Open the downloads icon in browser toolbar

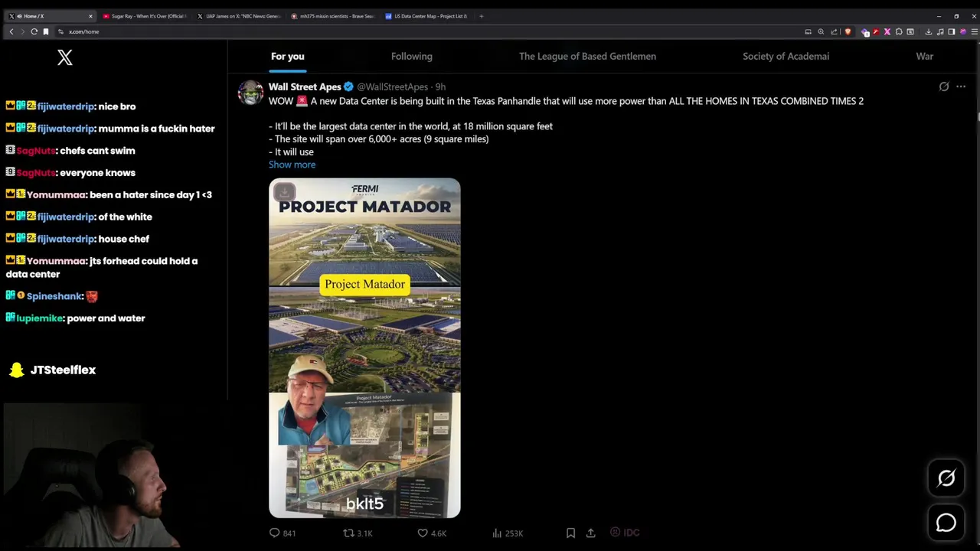point(929,31)
